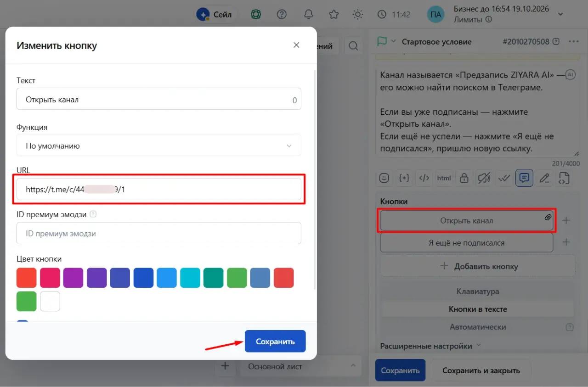Click the file code icon
This screenshot has height=387, width=588.
(x=564, y=178)
